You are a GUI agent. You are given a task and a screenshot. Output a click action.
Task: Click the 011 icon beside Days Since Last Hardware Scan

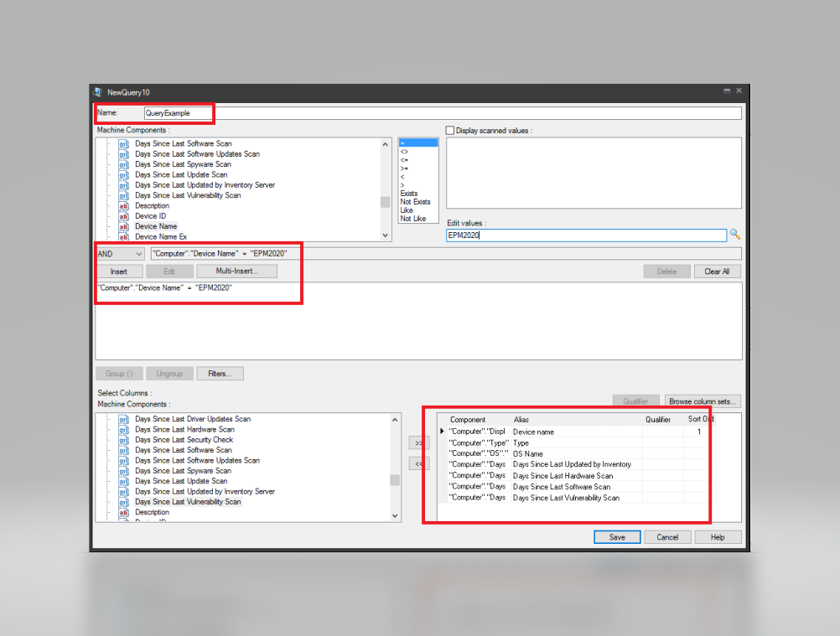click(x=122, y=429)
